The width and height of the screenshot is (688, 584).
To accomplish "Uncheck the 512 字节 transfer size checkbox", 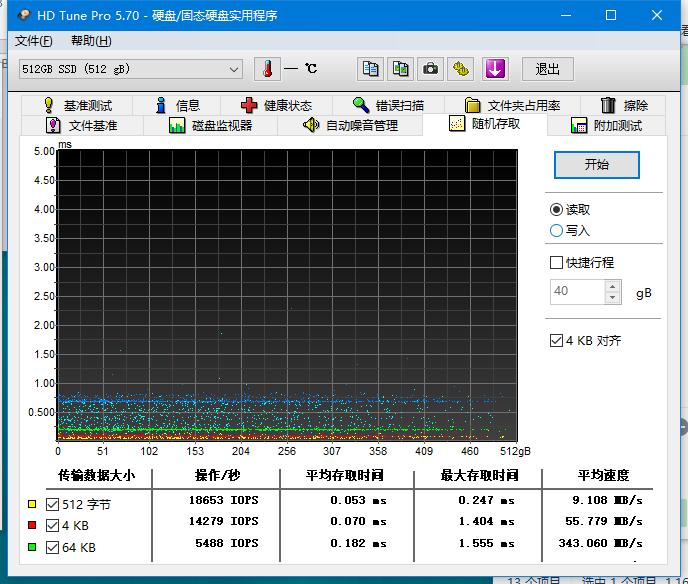I will pos(52,504).
